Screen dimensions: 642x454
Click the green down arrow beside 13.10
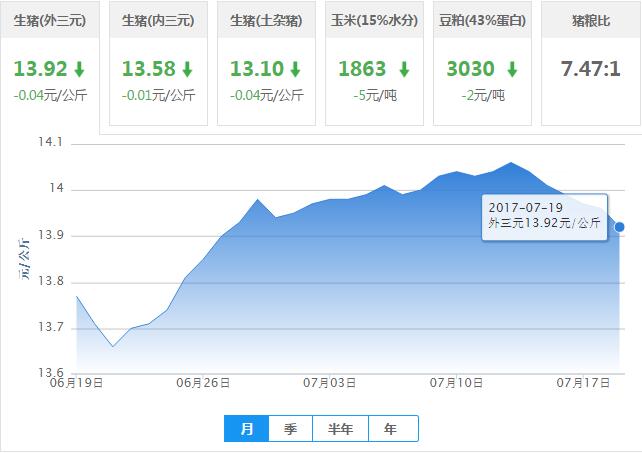point(296,70)
